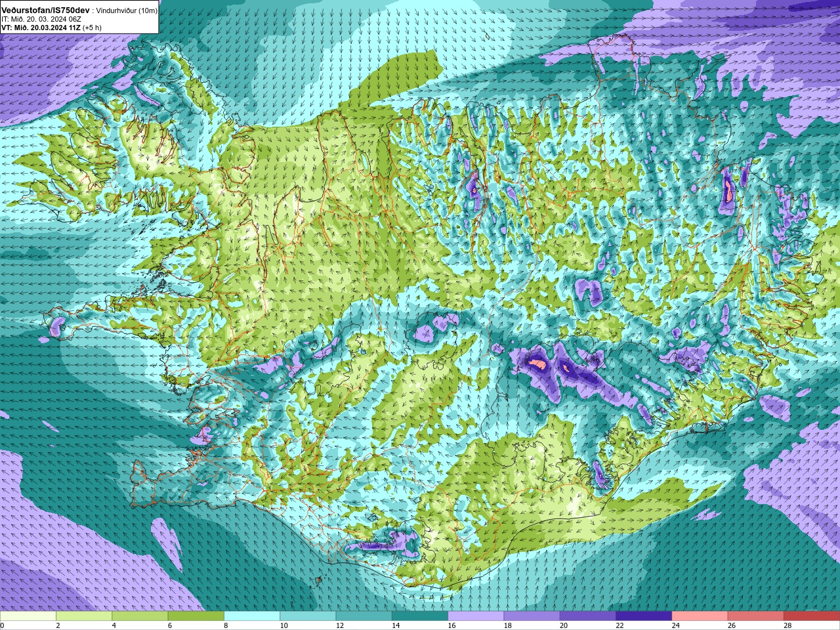Screen dimensions: 840x630
Task: Click the 26–28 salmon legend swatch
Action: click(x=756, y=616)
